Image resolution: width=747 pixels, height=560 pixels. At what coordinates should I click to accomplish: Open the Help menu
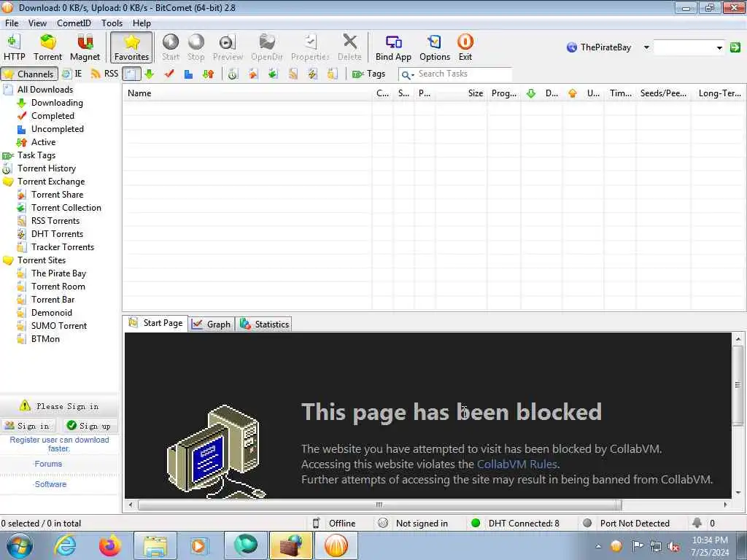[142, 23]
